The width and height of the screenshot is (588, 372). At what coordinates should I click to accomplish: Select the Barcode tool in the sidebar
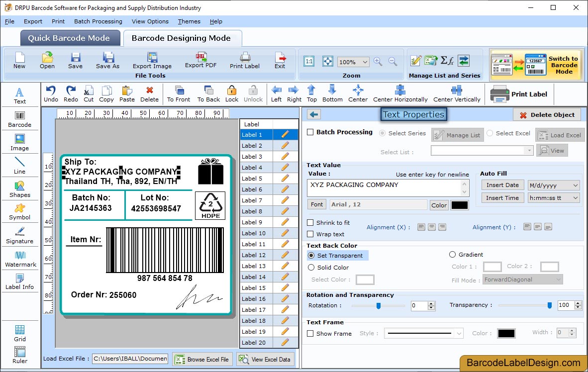19,120
